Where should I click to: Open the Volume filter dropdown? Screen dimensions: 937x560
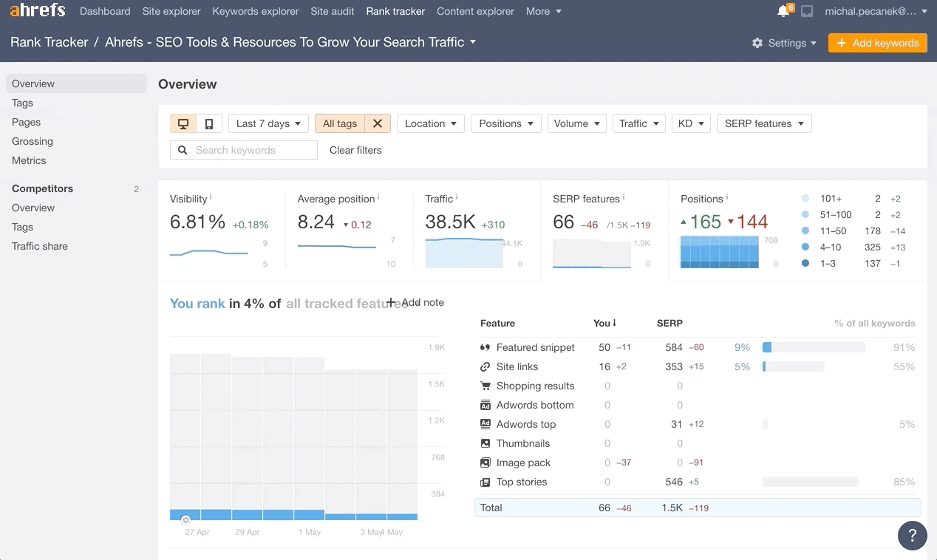coord(576,123)
